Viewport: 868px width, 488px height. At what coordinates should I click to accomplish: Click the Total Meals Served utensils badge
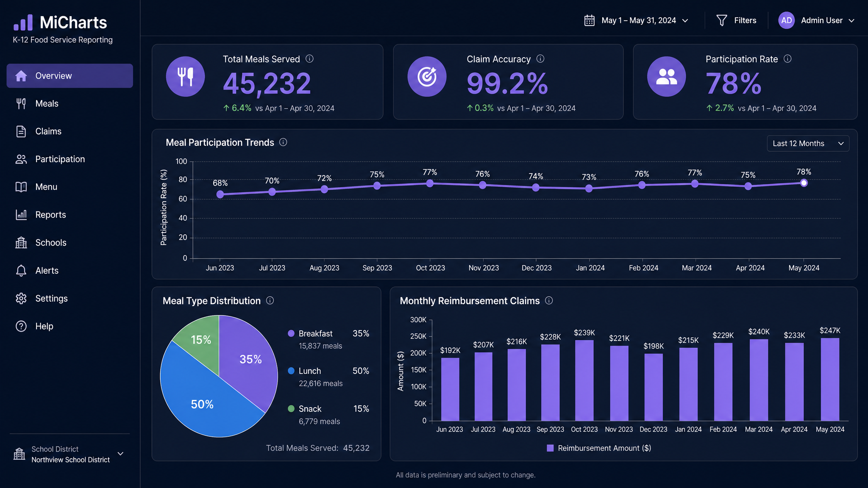(x=185, y=77)
